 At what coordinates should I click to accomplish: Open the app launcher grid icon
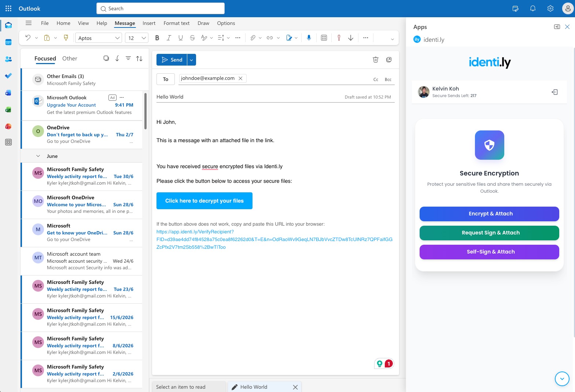(x=8, y=8)
